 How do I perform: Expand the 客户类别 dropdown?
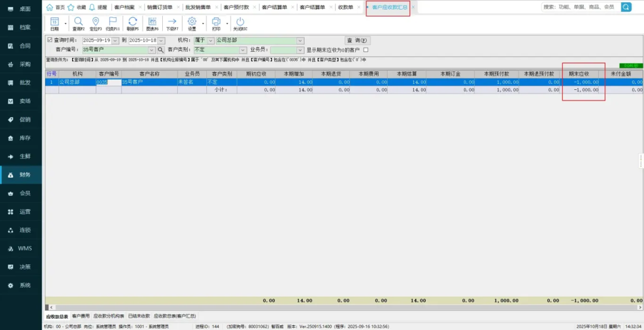click(243, 50)
